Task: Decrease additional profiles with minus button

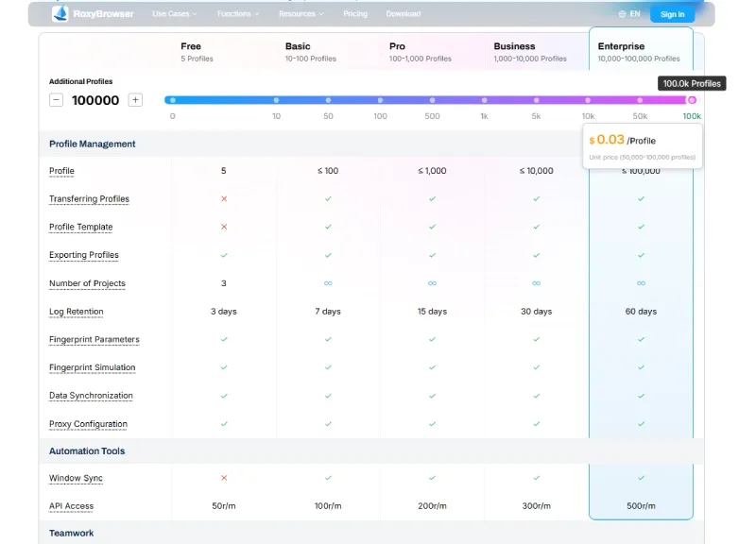Action: [57, 100]
